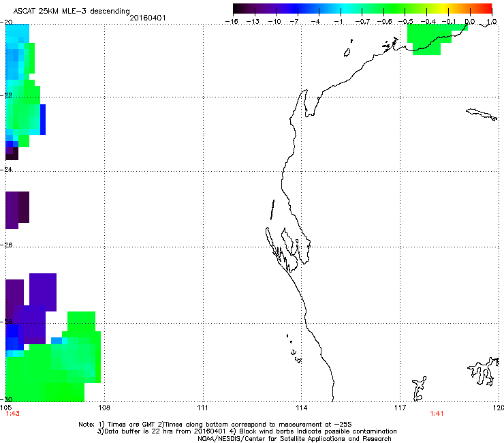Click the 0.0 colorbar label
Viewport: 504px width, 443px height.
(x=470, y=22)
